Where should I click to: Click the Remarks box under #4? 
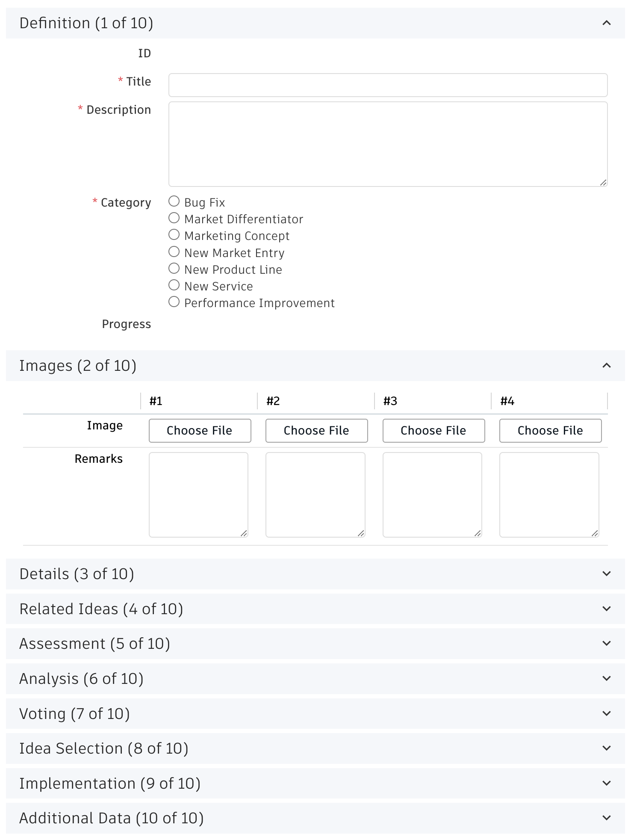click(x=549, y=495)
